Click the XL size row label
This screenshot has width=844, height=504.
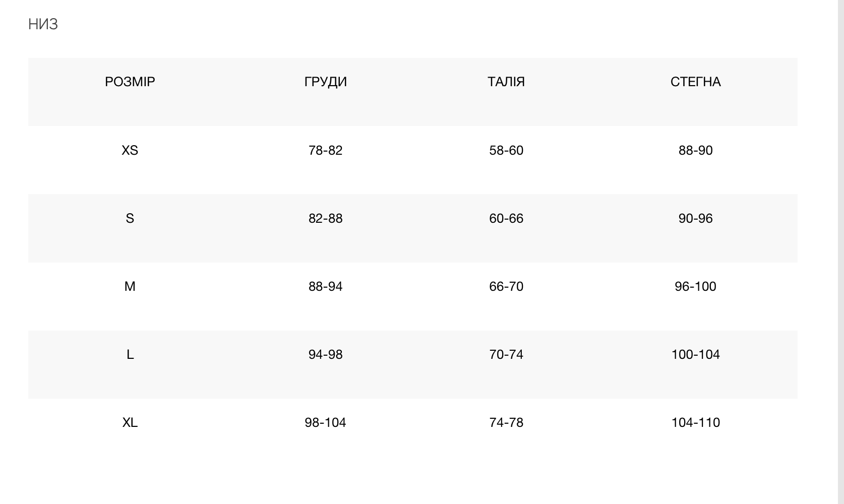(130, 422)
